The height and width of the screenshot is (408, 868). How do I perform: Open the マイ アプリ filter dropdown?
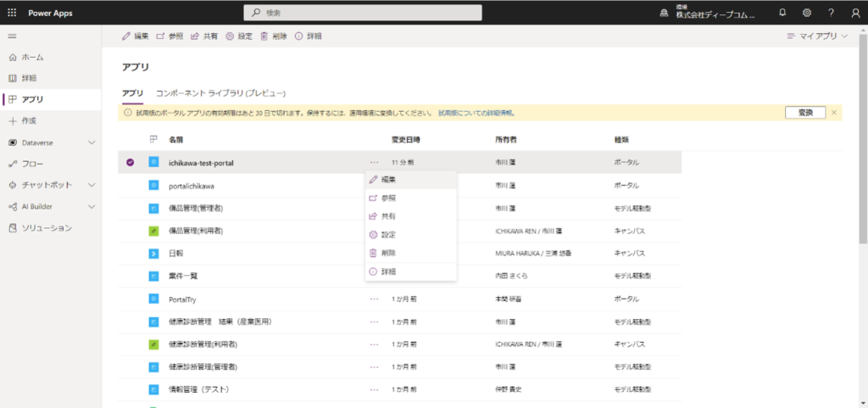coord(817,36)
